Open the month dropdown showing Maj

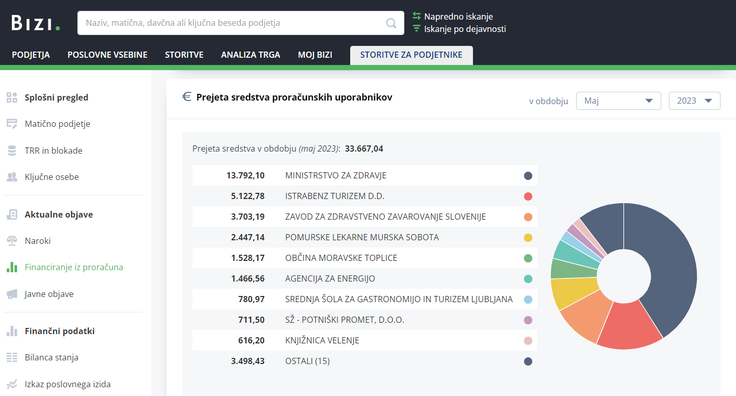[618, 101]
